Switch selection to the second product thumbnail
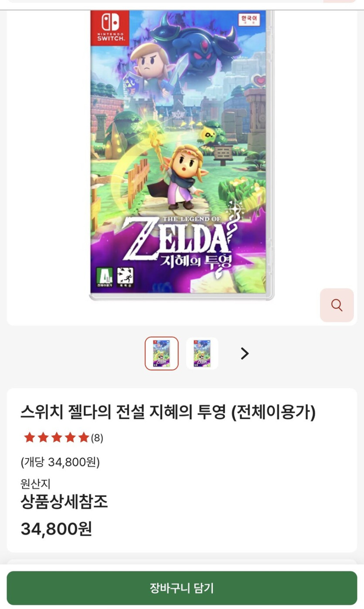The image size is (364, 609). (202, 353)
